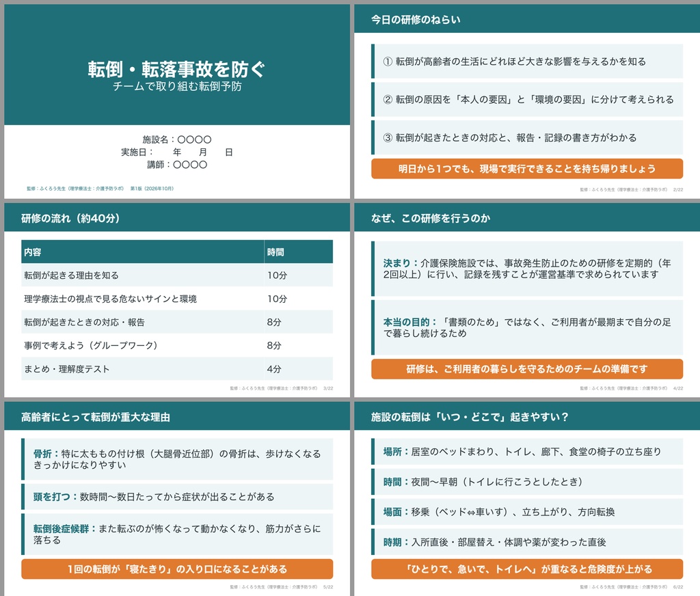Click the 内容 table header
This screenshot has width=700, height=596.
click(x=143, y=252)
